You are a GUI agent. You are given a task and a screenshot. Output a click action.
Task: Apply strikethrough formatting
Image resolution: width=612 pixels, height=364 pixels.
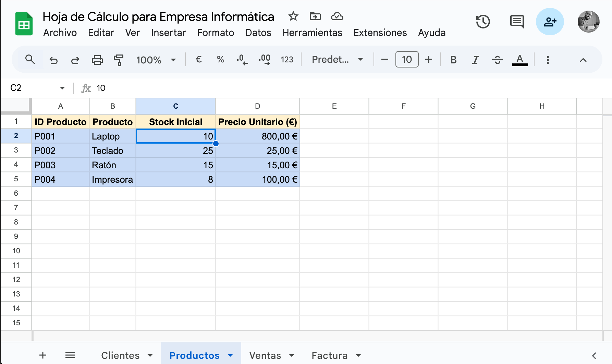coord(498,59)
